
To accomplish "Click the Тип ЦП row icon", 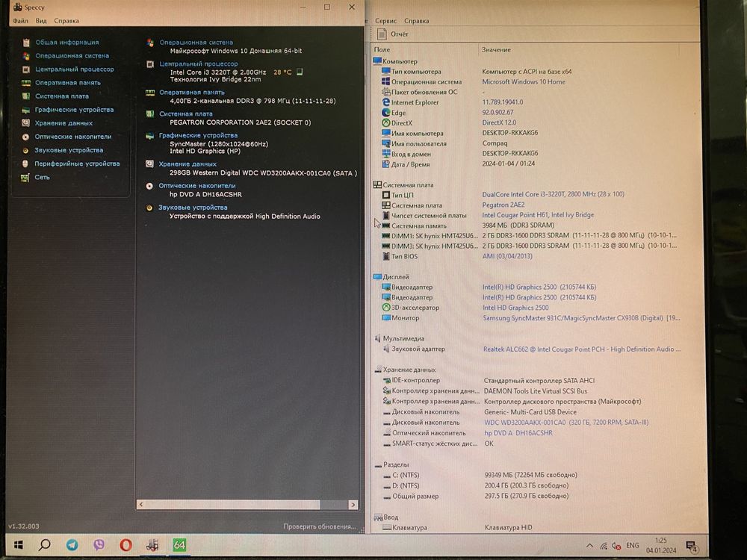I will [x=386, y=195].
